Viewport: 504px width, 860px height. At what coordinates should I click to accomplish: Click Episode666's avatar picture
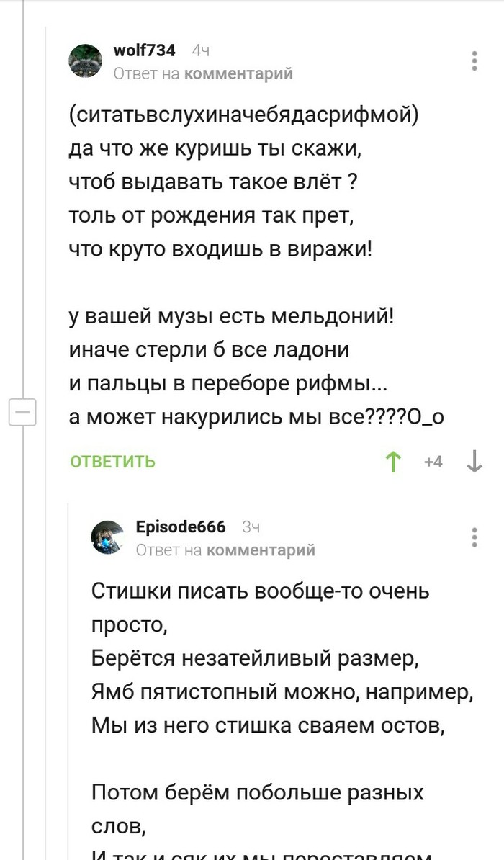click(108, 537)
